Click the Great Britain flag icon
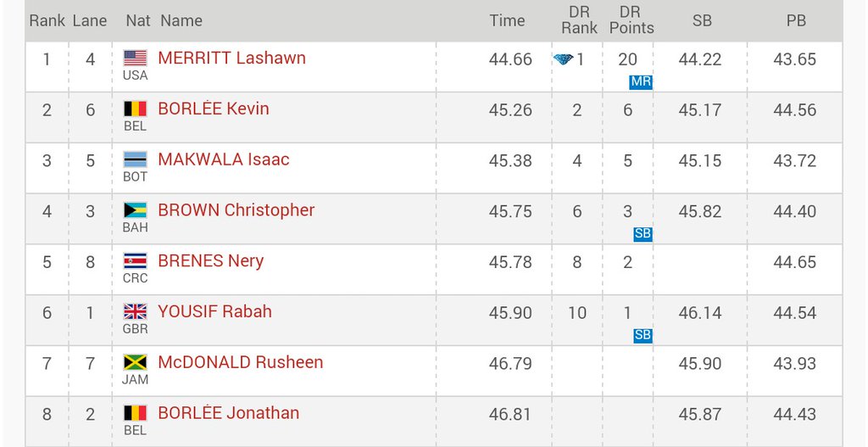Viewport: 868px width, 447px height. 135,312
